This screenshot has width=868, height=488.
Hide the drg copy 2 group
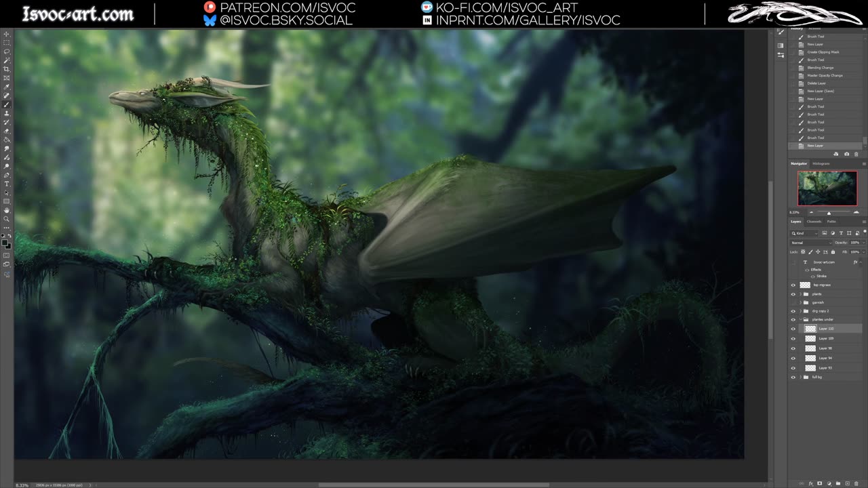coord(793,311)
